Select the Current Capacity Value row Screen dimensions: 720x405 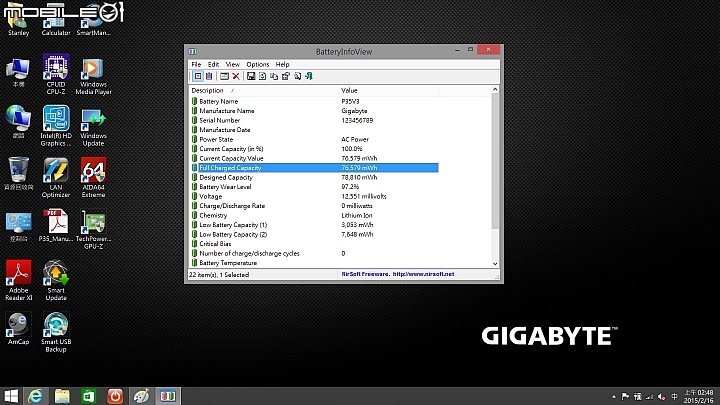point(314,158)
